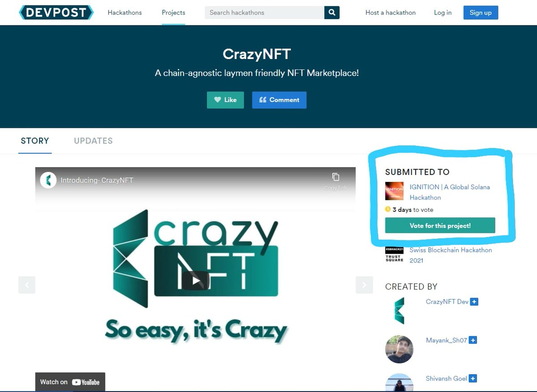Screen dimensions: 537x392
Task: Go to next gallery slide arrow
Action: (x=364, y=285)
